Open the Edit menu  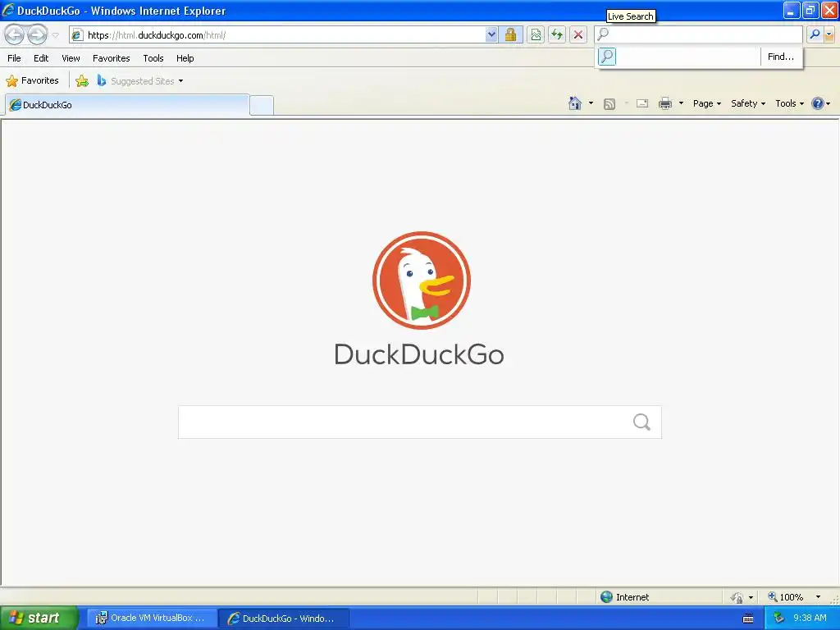point(41,58)
